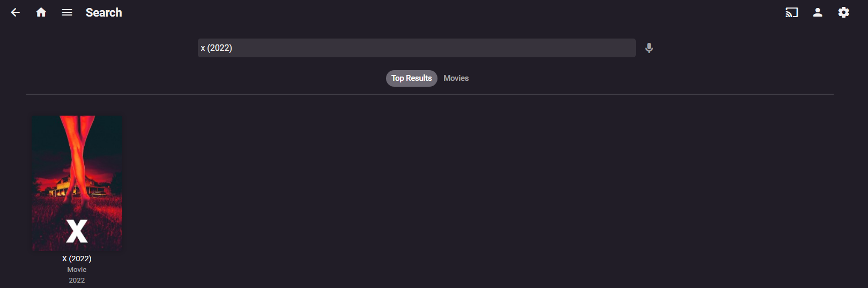Go to the Home screen
Image resolution: width=868 pixels, height=288 pixels.
41,12
